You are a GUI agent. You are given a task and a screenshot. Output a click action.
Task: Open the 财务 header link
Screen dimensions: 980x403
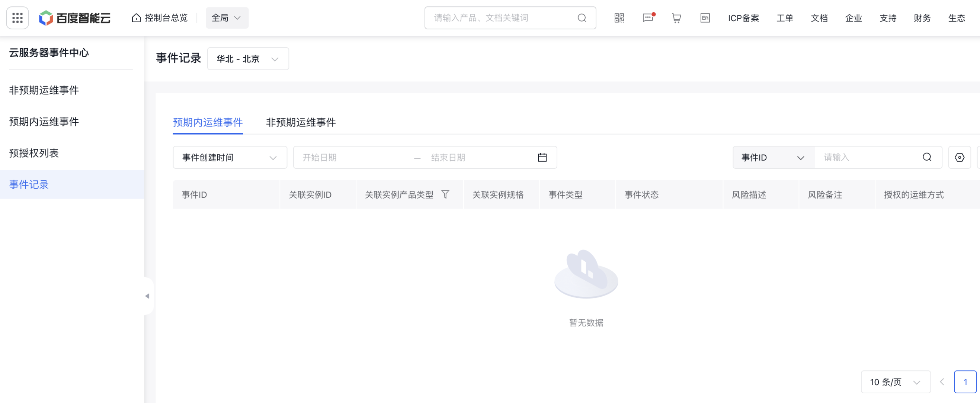[x=922, y=18]
